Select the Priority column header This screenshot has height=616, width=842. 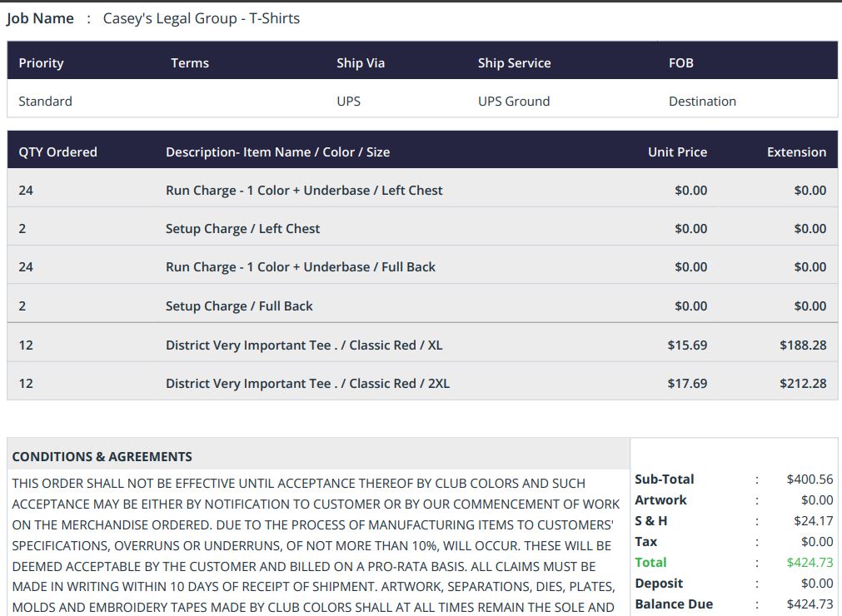pyautogui.click(x=41, y=63)
